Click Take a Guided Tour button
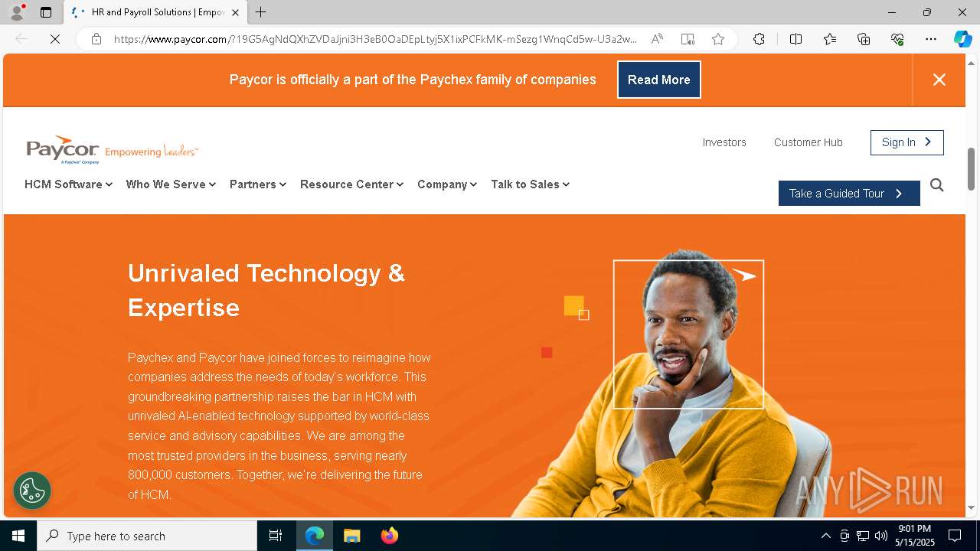980x551 pixels. (x=849, y=194)
